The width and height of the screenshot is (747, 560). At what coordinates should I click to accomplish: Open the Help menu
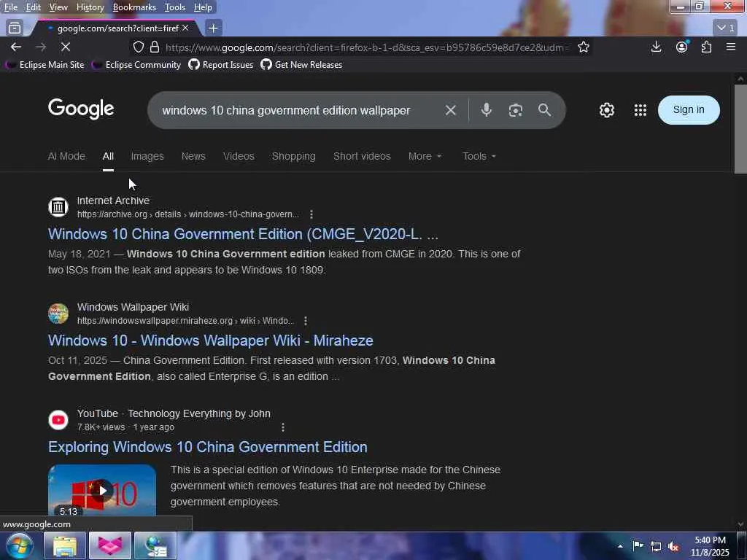click(203, 7)
